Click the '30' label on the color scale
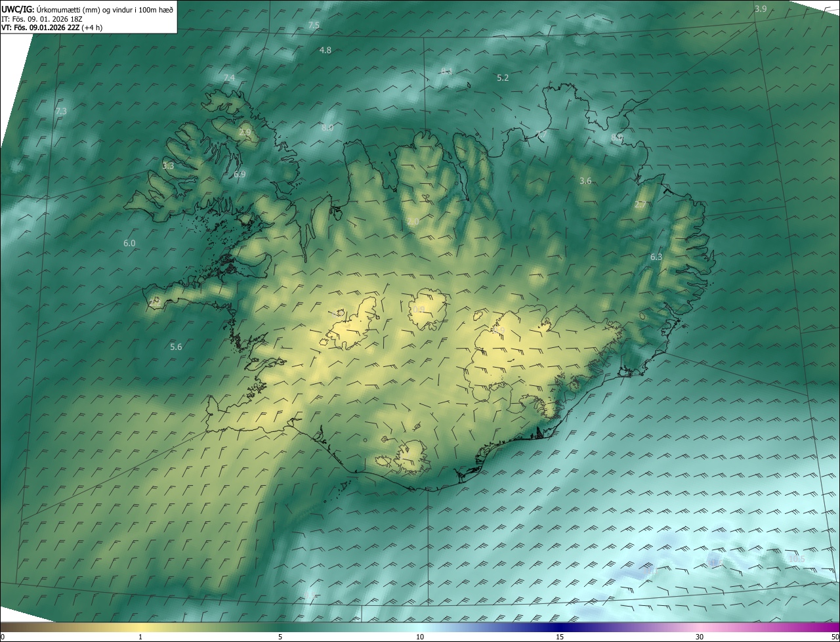This screenshot has width=840, height=642. coord(700,637)
